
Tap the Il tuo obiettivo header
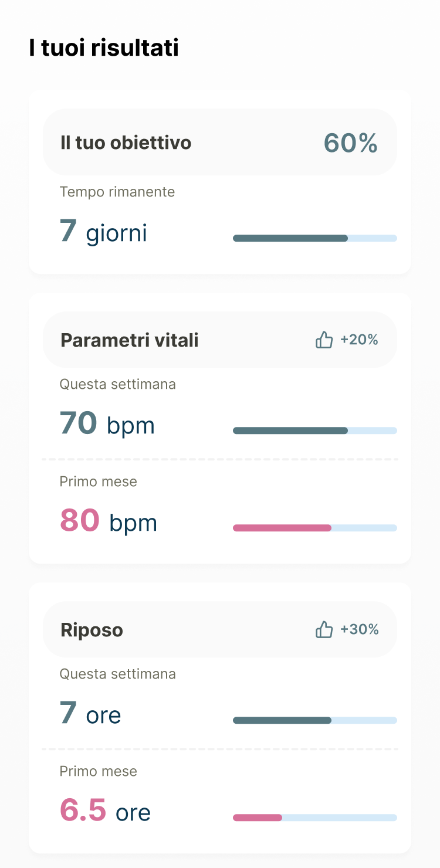point(126,143)
